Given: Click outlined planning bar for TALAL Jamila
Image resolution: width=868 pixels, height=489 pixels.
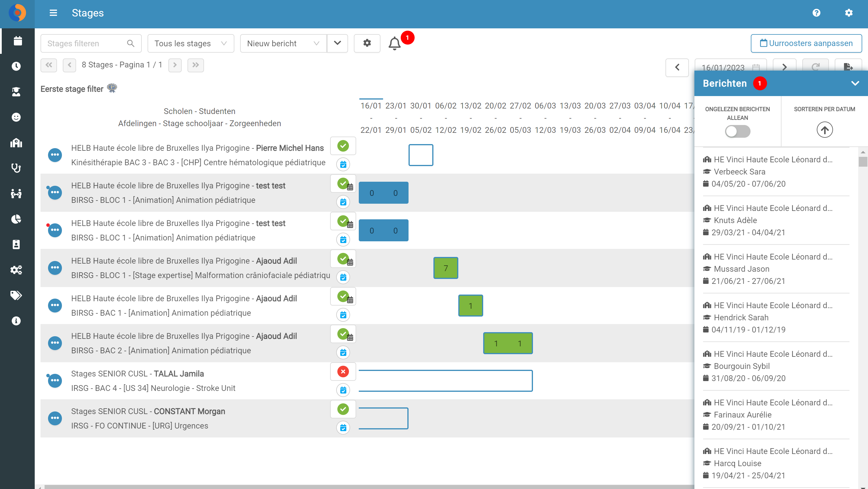Looking at the screenshot, I should [446, 381].
